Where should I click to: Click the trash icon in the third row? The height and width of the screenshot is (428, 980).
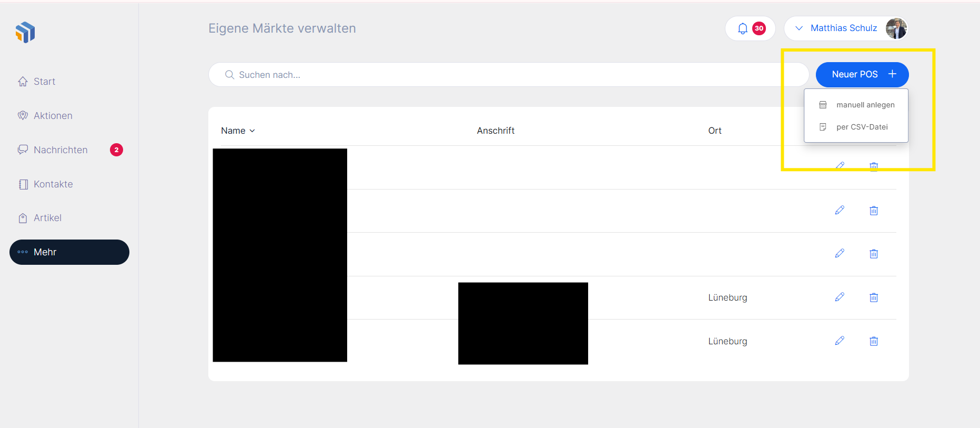[874, 254]
